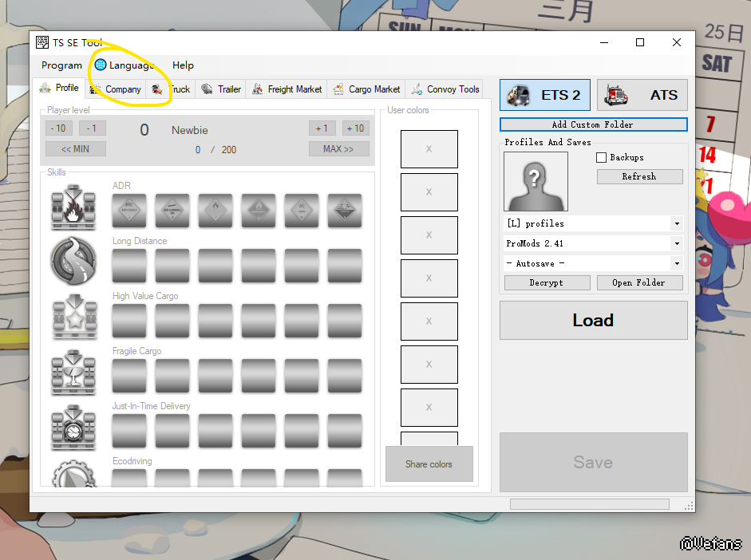Open the Help menu

(x=183, y=65)
